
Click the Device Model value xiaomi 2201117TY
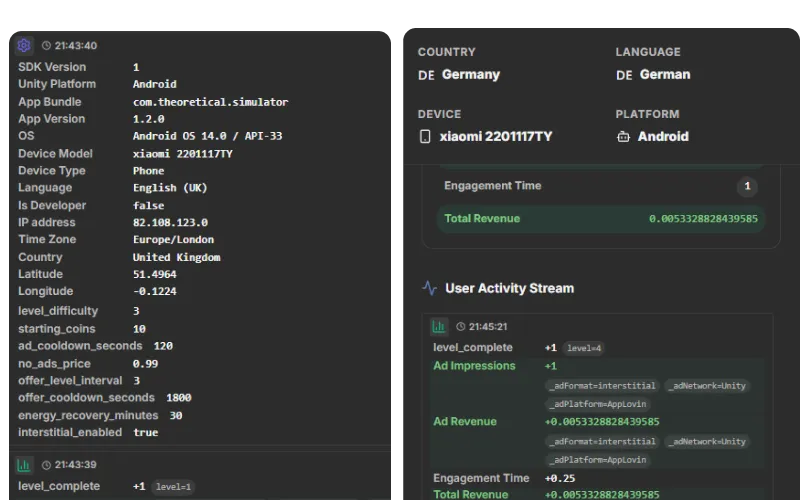[x=182, y=154]
